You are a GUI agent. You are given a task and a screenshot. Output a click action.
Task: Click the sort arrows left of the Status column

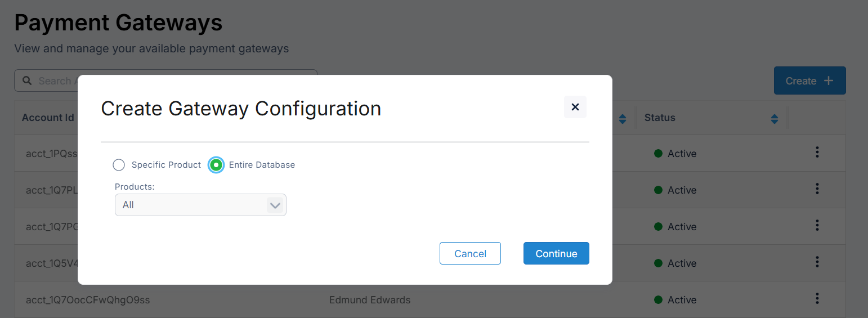pyautogui.click(x=623, y=119)
